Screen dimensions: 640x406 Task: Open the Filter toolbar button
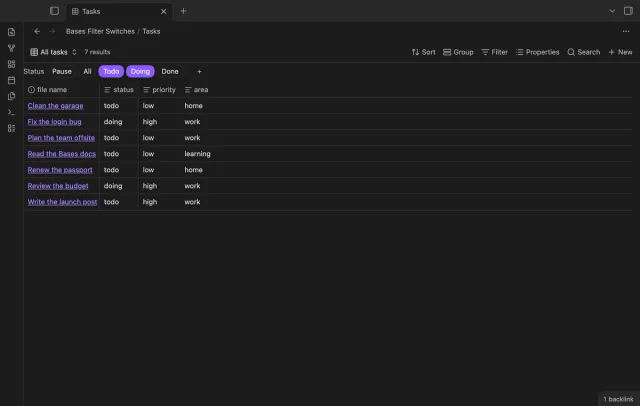coord(494,52)
